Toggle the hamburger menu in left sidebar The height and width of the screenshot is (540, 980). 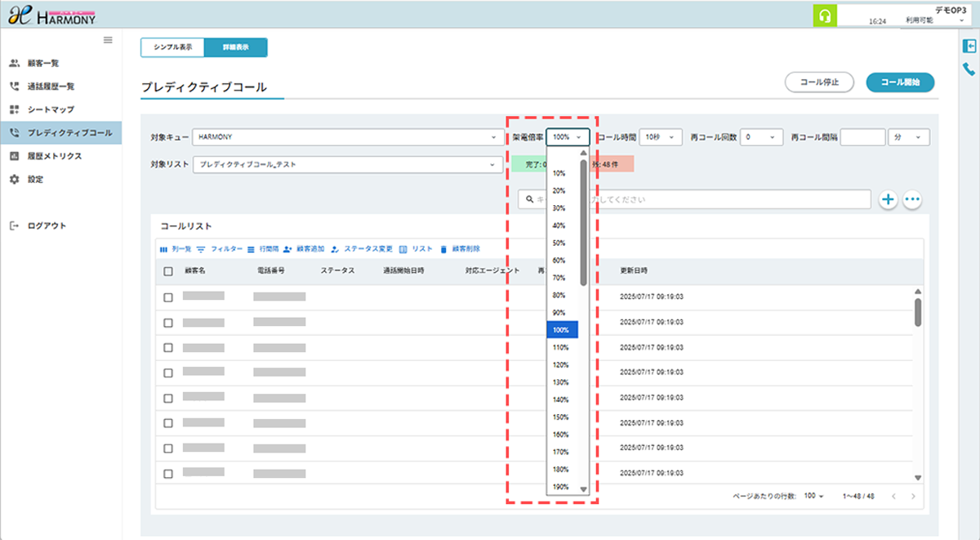pos(108,40)
